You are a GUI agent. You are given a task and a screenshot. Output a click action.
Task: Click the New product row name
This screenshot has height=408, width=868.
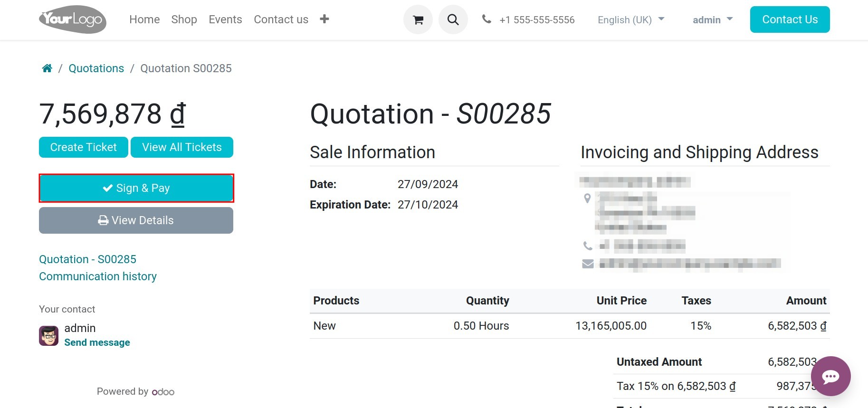(x=324, y=326)
